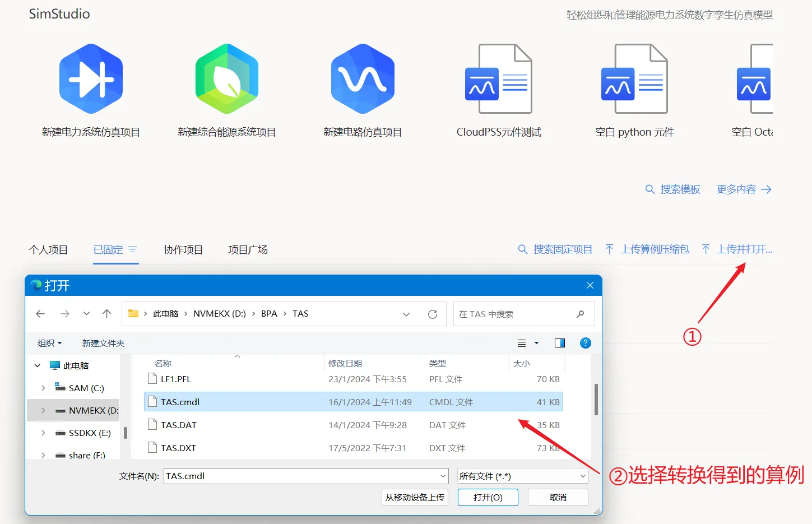Open 更多内容 link with arrow
This screenshot has height=524, width=812.
click(744, 189)
